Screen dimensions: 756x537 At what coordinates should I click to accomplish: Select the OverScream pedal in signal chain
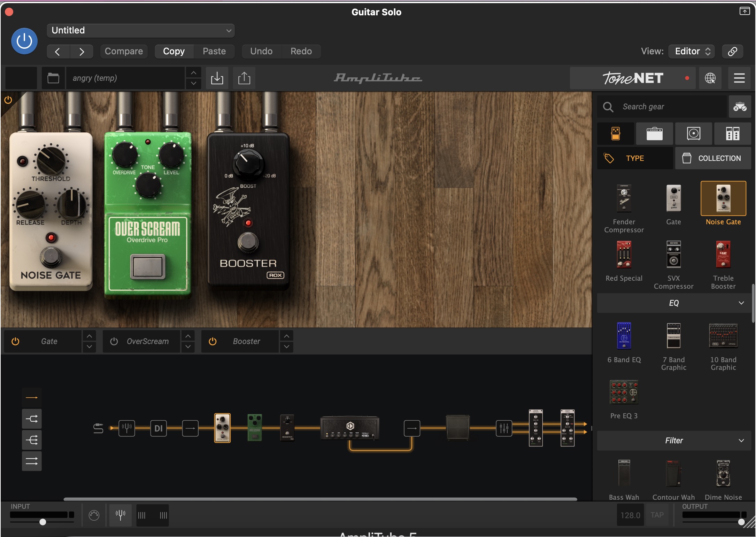pos(255,428)
